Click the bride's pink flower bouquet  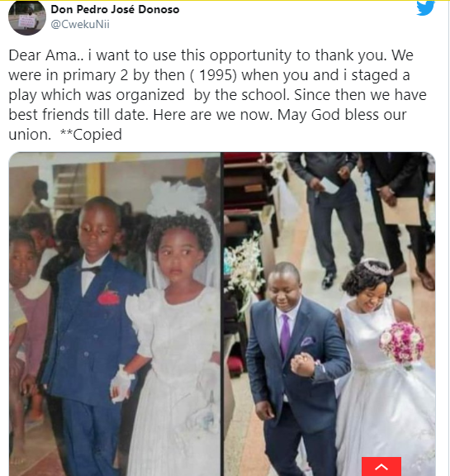(x=402, y=343)
